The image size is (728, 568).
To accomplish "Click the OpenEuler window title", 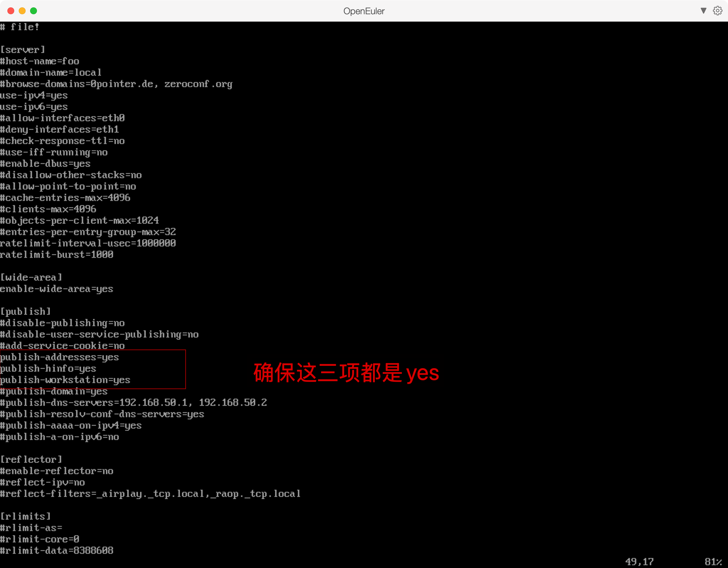I will pyautogui.click(x=364, y=11).
